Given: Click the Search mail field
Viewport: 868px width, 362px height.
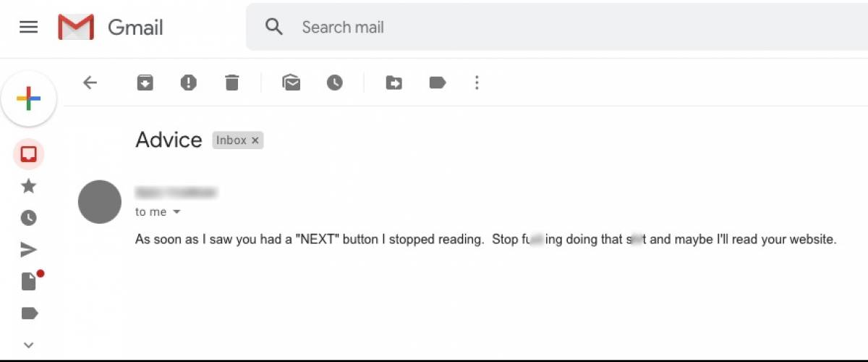Looking at the screenshot, I should click(557, 28).
